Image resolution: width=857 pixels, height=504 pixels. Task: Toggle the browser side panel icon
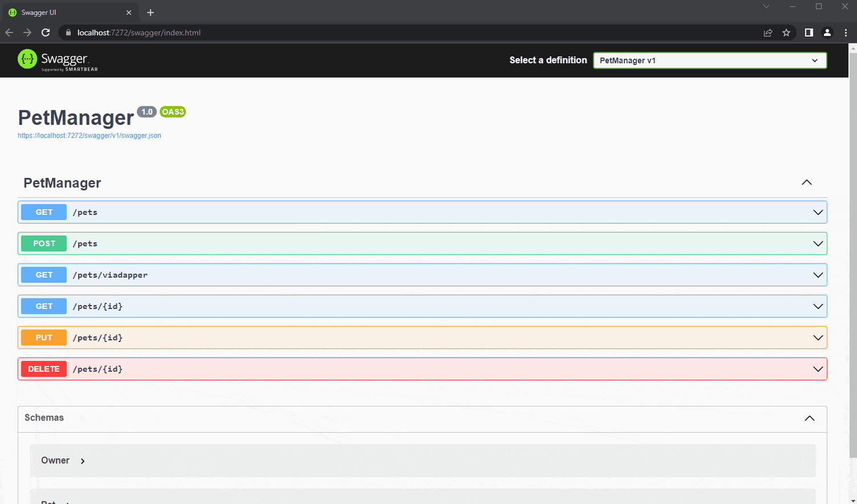(809, 32)
